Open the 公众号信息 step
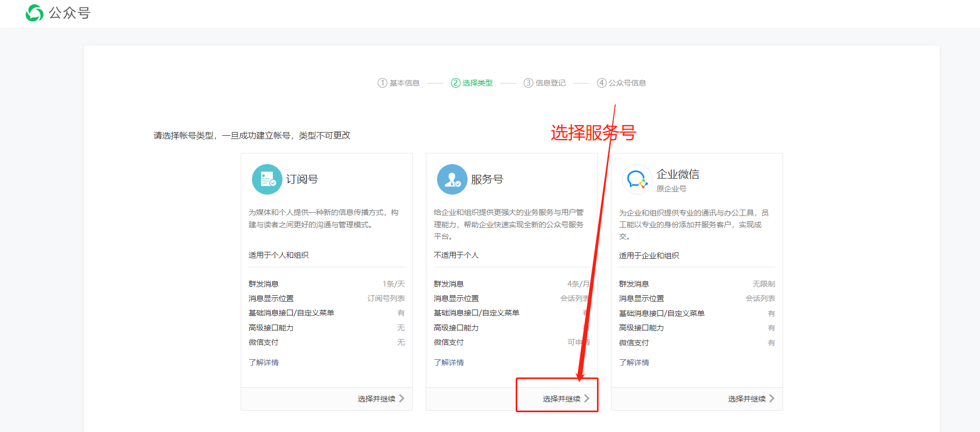This screenshot has width=980, height=432. [x=627, y=83]
